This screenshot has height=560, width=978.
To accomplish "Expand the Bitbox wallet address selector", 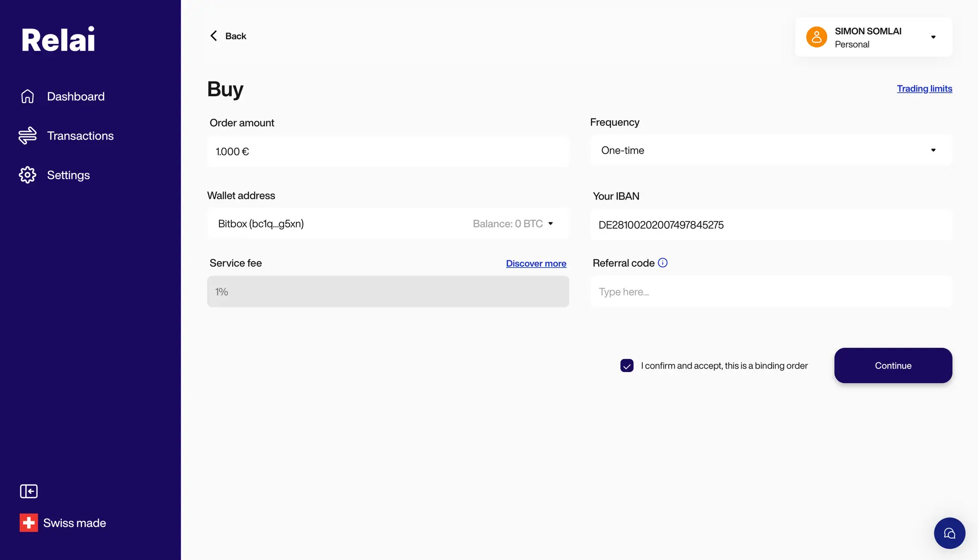I will tap(388, 223).
